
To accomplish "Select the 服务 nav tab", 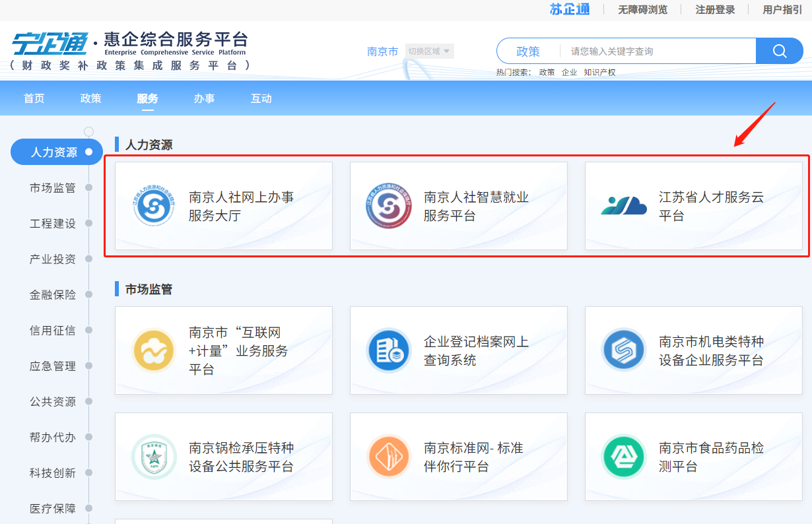I will coord(148,98).
